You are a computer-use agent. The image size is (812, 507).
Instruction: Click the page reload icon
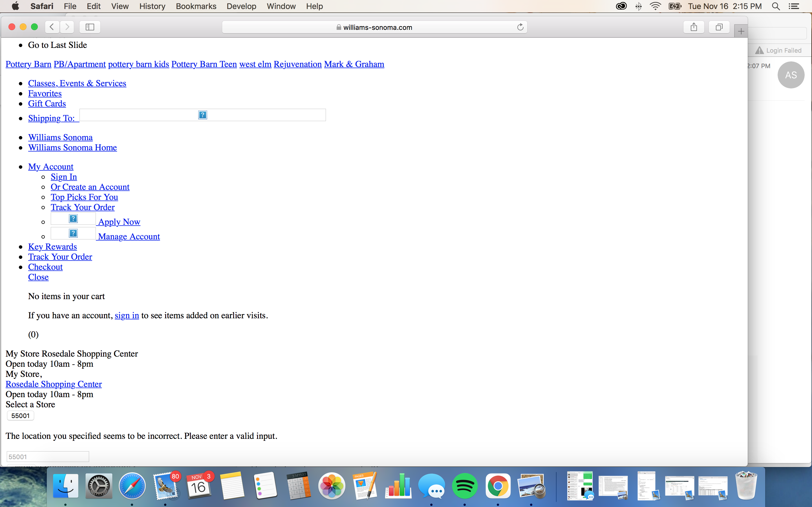[x=520, y=27]
